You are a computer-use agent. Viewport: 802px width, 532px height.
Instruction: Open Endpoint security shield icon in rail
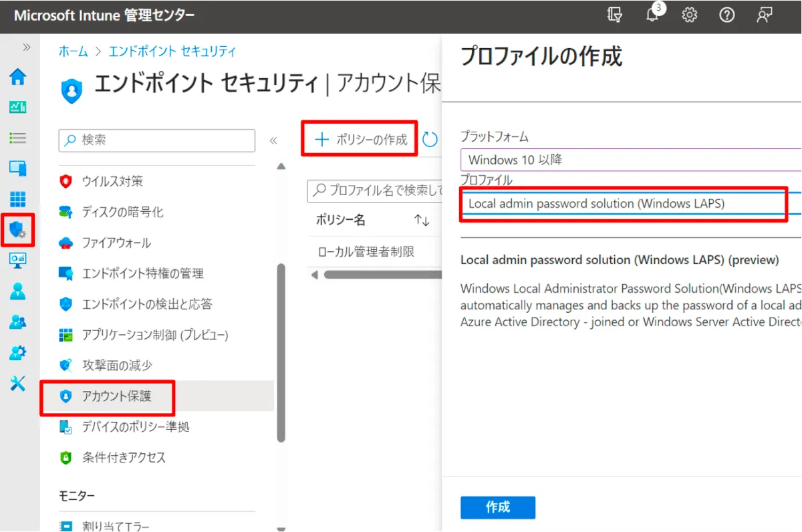(x=18, y=231)
